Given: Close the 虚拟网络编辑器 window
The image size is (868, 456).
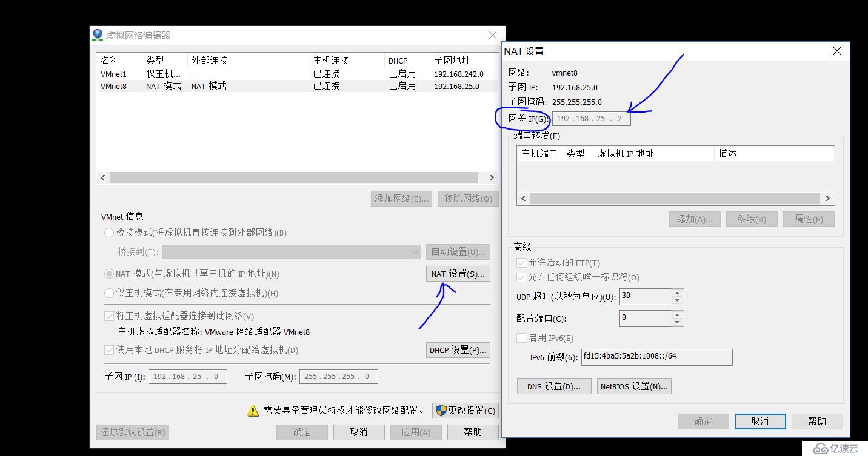Looking at the screenshot, I should point(493,35).
